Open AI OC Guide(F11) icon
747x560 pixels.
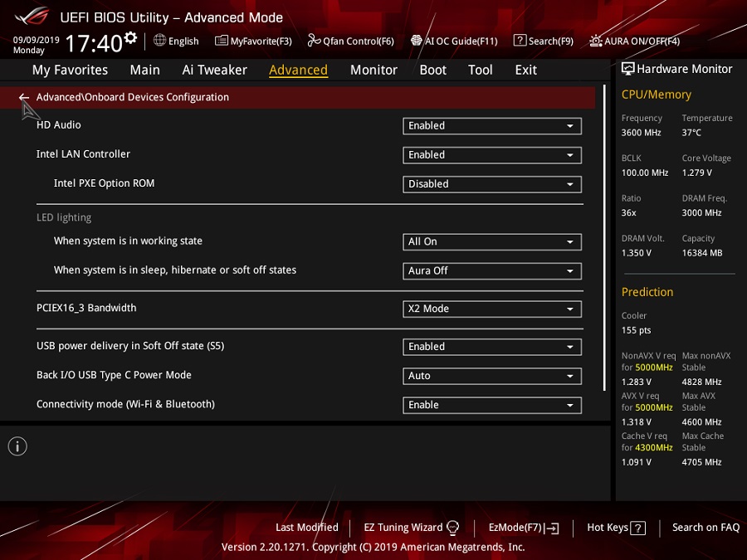(x=416, y=41)
